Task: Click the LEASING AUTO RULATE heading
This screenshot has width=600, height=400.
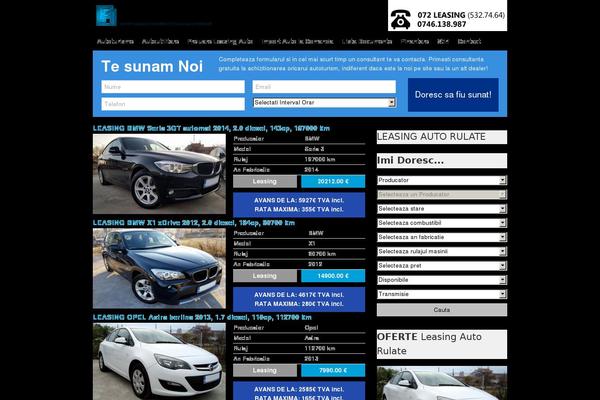Action: tap(442, 137)
